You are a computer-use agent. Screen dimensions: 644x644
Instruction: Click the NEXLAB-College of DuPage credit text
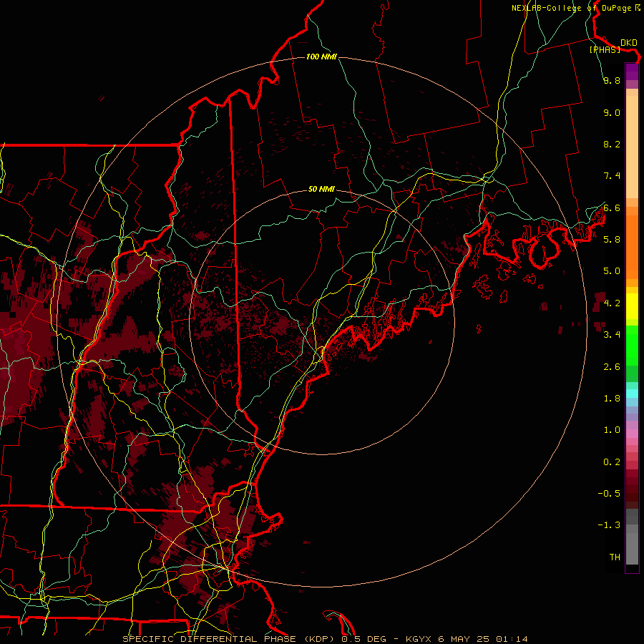click(571, 8)
